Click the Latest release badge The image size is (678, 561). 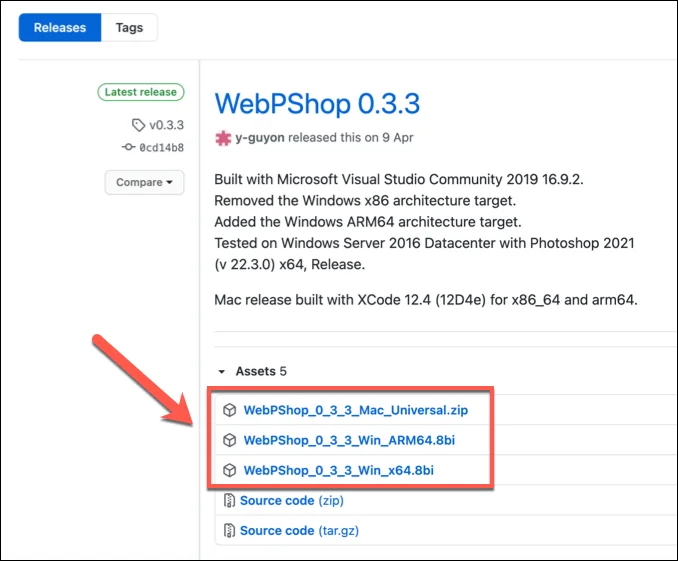pyautogui.click(x=140, y=92)
